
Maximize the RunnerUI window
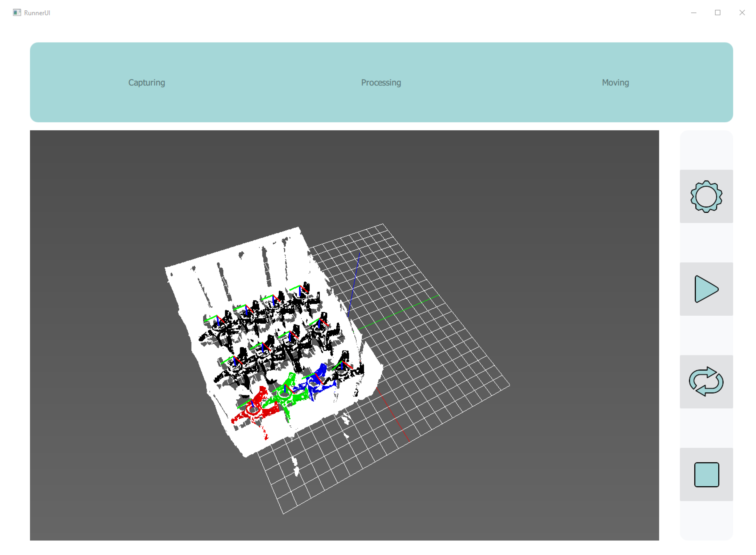717,13
